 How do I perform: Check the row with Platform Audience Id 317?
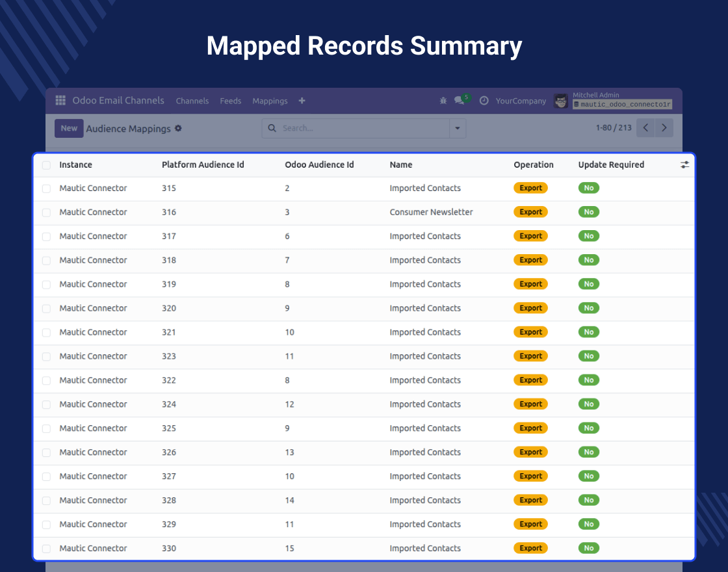pyautogui.click(x=46, y=237)
